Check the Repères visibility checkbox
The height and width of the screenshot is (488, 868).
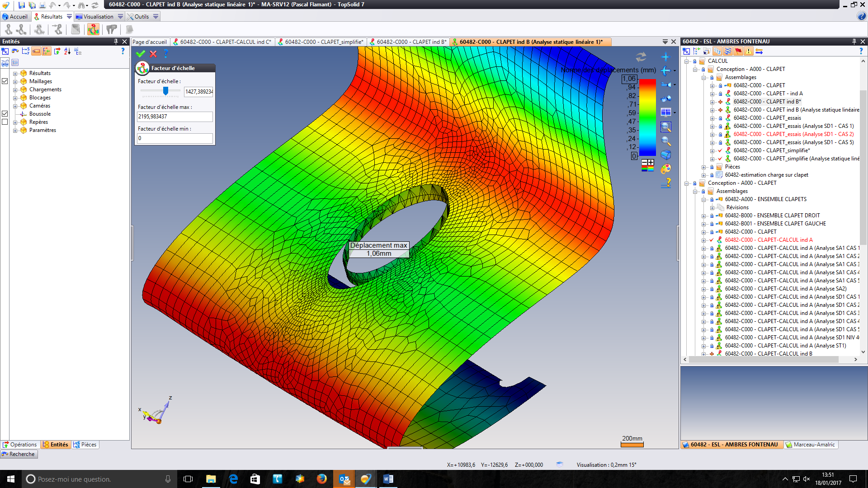[x=5, y=122]
